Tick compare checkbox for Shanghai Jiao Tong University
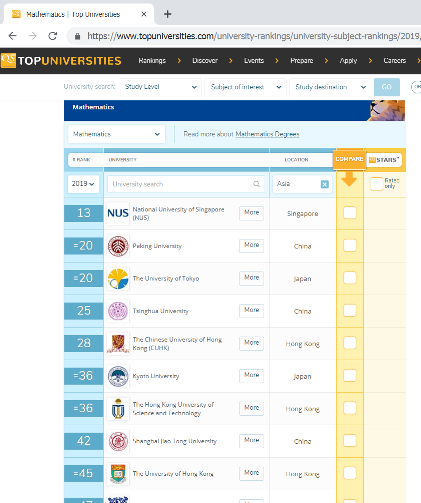Viewport: 421px width, 503px height. click(350, 440)
